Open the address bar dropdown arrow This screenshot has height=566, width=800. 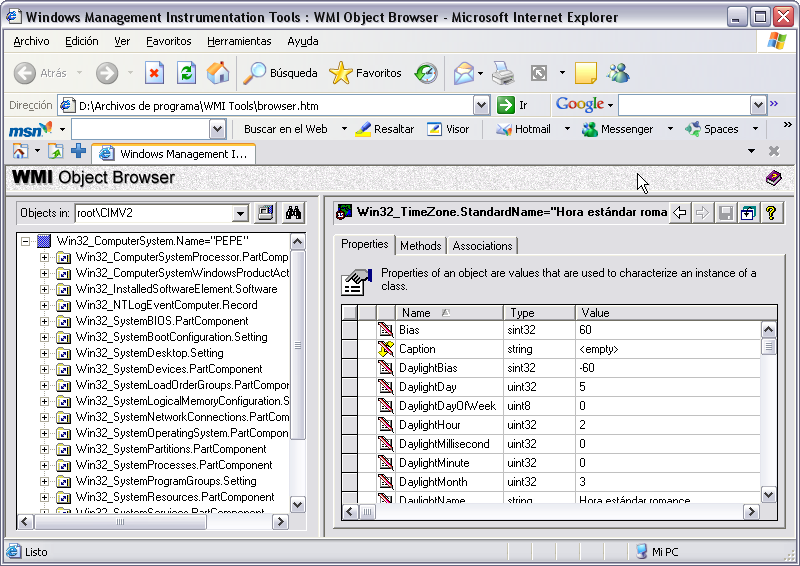coord(481,105)
